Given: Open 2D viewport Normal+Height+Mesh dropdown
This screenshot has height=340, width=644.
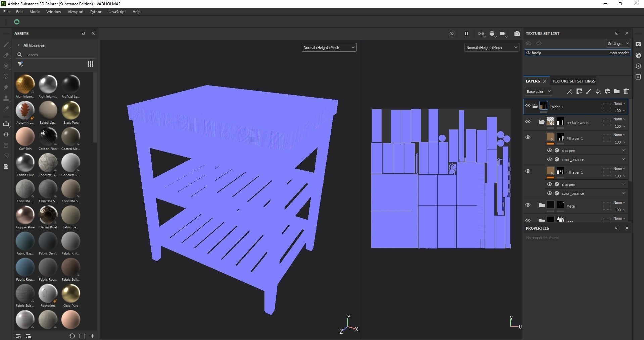Looking at the screenshot, I should [x=492, y=48].
